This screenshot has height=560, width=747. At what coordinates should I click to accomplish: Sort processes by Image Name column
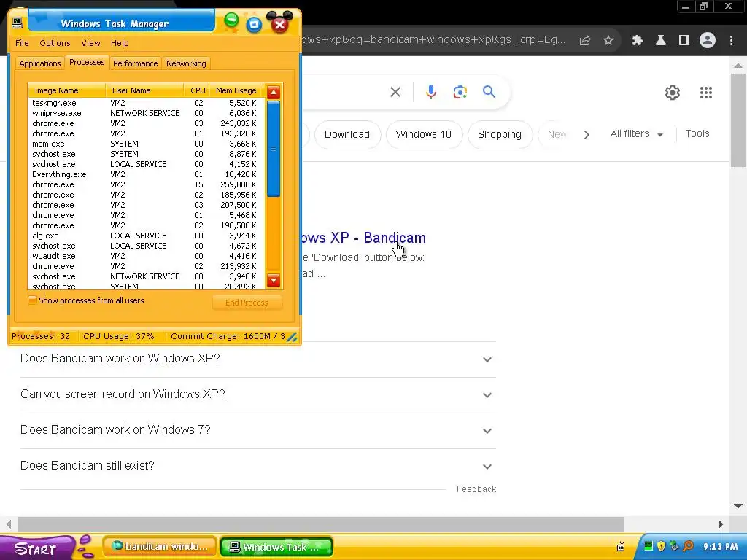point(66,90)
